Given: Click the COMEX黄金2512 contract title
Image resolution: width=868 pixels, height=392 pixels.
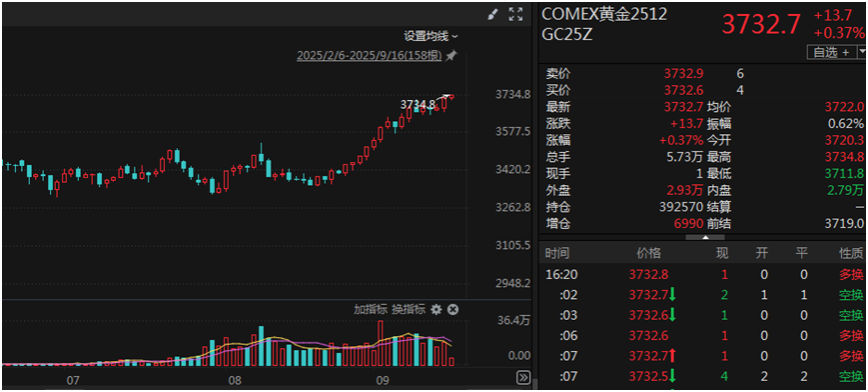Looking at the screenshot, I should pyautogui.click(x=604, y=14).
